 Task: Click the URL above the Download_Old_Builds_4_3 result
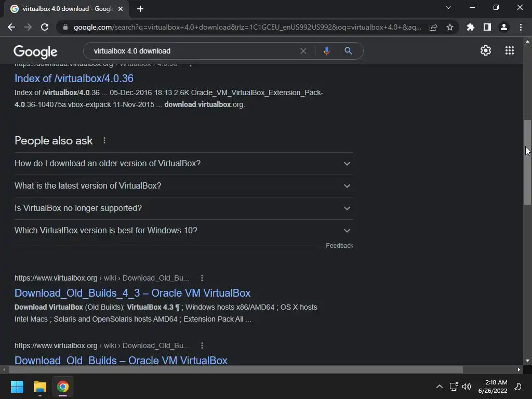pyautogui.click(x=102, y=278)
